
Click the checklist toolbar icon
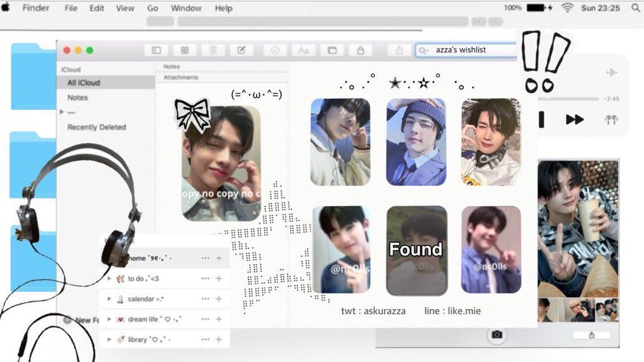coord(275,50)
